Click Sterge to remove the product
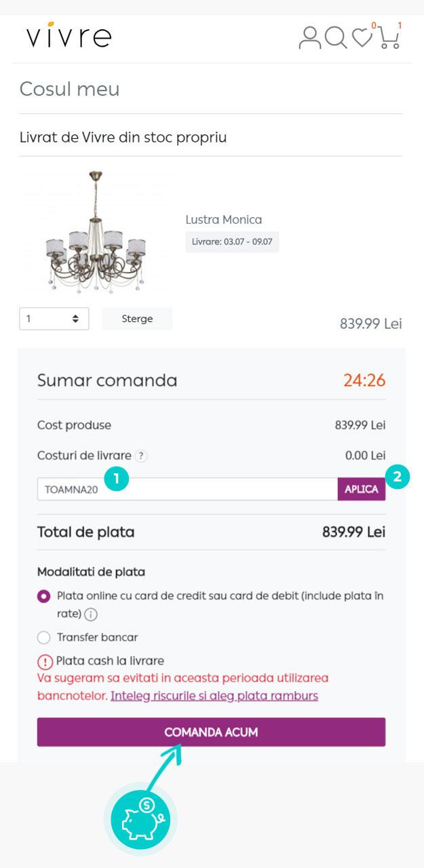Image resolution: width=424 pixels, height=868 pixels. pos(137,319)
